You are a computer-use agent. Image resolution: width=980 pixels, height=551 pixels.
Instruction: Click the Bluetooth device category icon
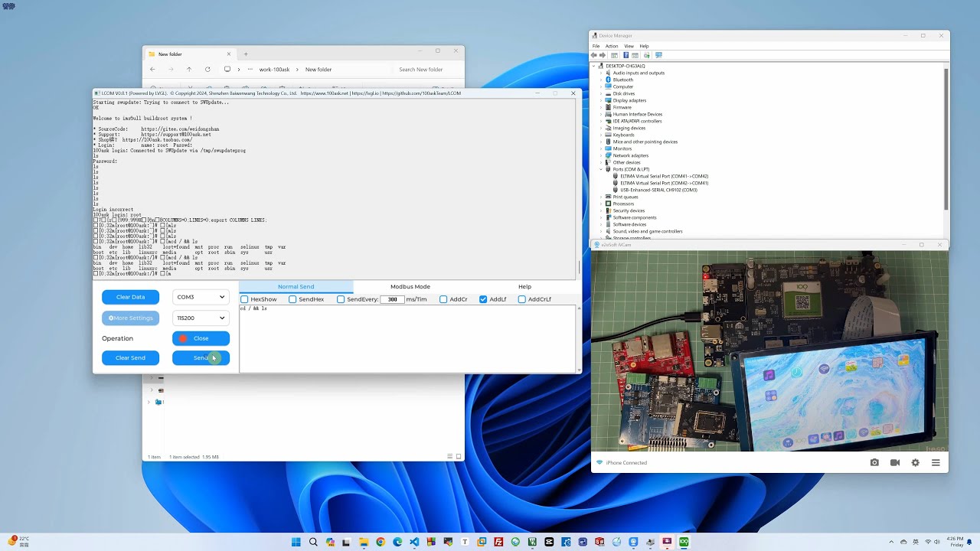[609, 80]
